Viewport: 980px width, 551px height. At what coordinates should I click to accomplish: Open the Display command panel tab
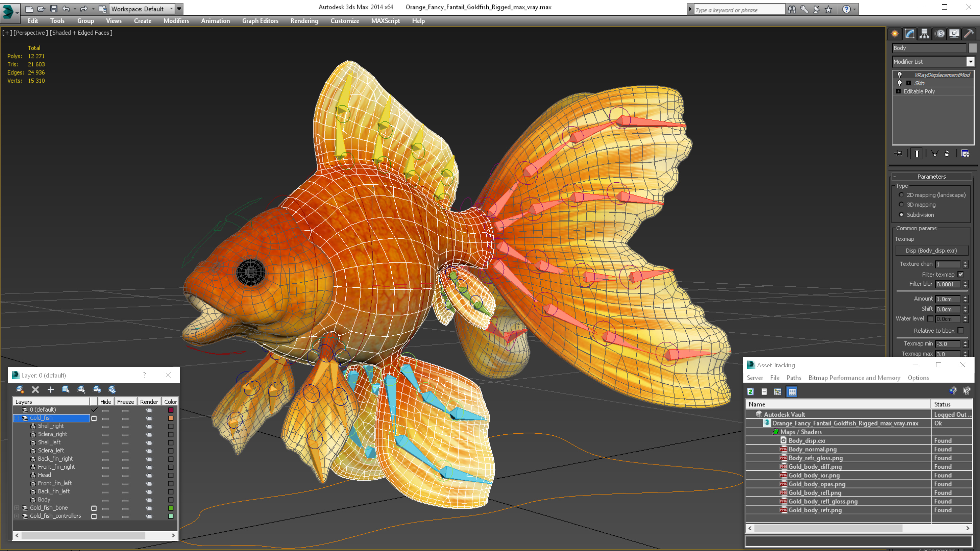pyautogui.click(x=954, y=34)
